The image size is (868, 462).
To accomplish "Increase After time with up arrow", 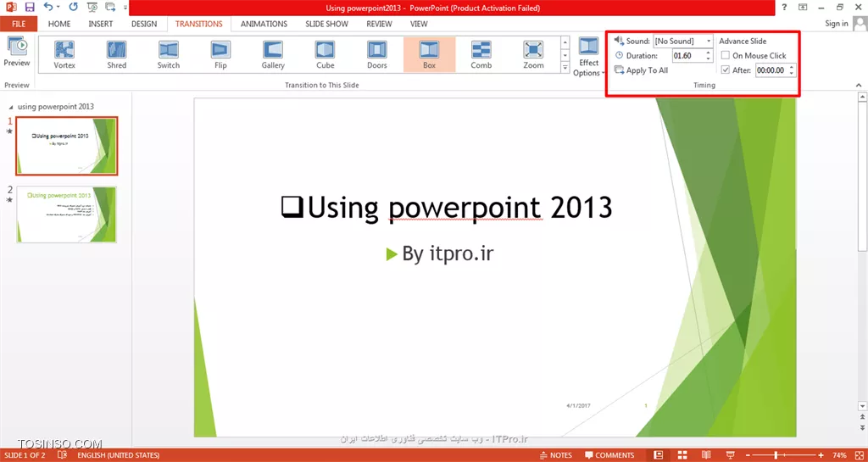I will point(793,68).
